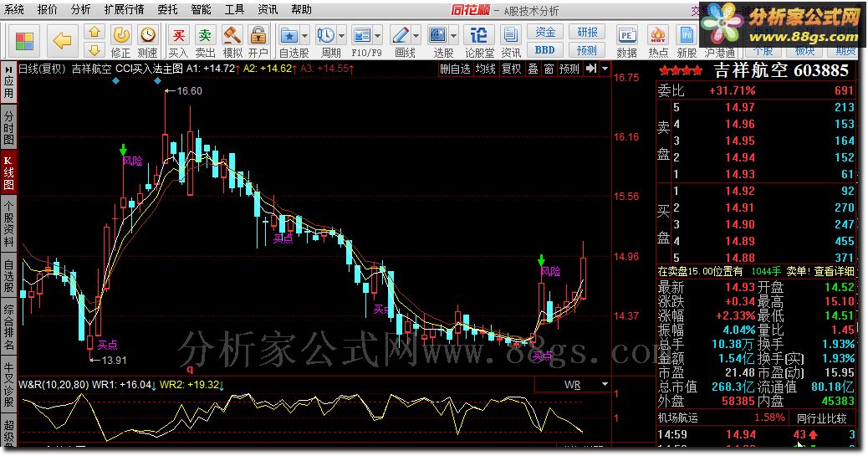Open the 系统 menu
The image size is (868, 456).
pyautogui.click(x=14, y=9)
